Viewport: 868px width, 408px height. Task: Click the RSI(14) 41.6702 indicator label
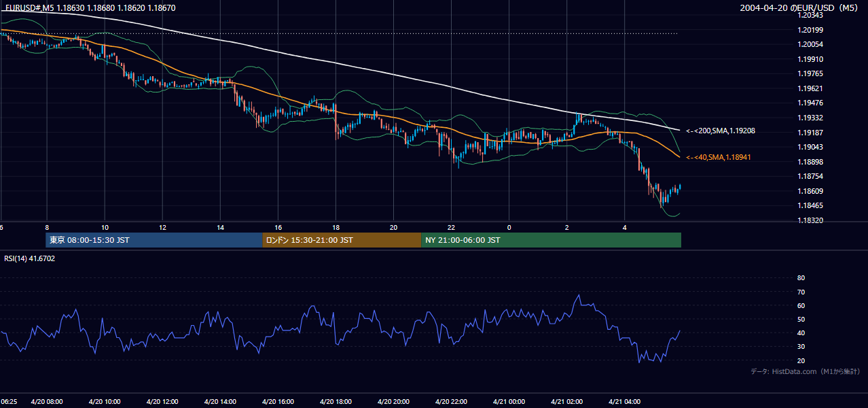pos(30,258)
